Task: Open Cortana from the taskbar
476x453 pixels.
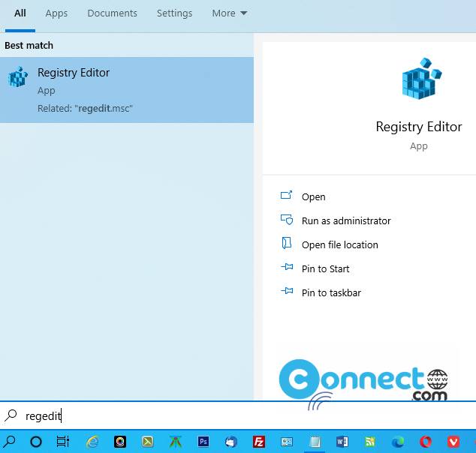Action: click(x=36, y=442)
